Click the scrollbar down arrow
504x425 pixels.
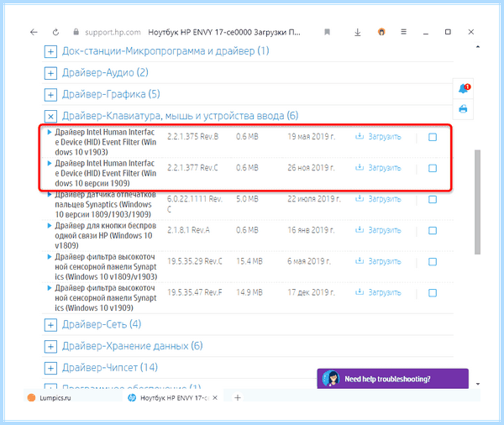point(478,384)
